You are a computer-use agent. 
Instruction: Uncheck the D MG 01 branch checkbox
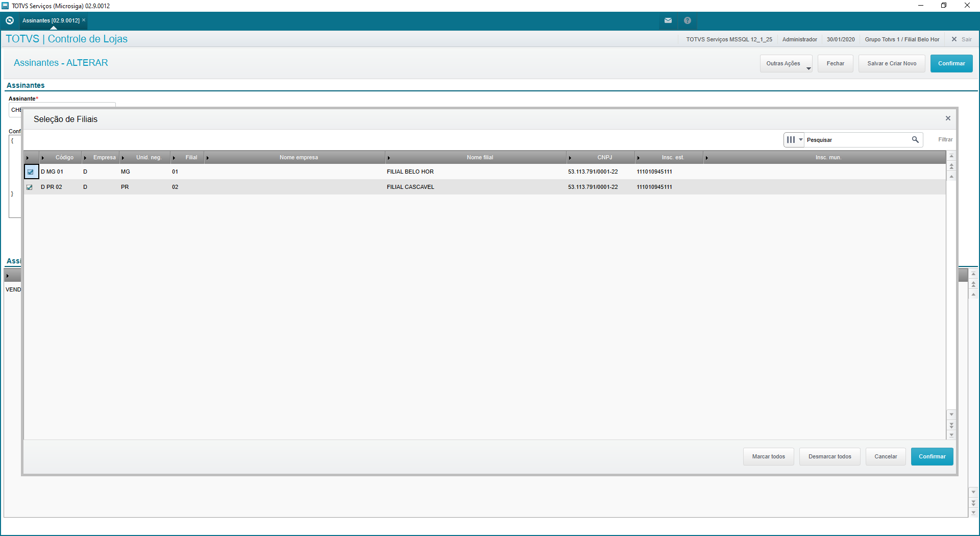(x=30, y=172)
